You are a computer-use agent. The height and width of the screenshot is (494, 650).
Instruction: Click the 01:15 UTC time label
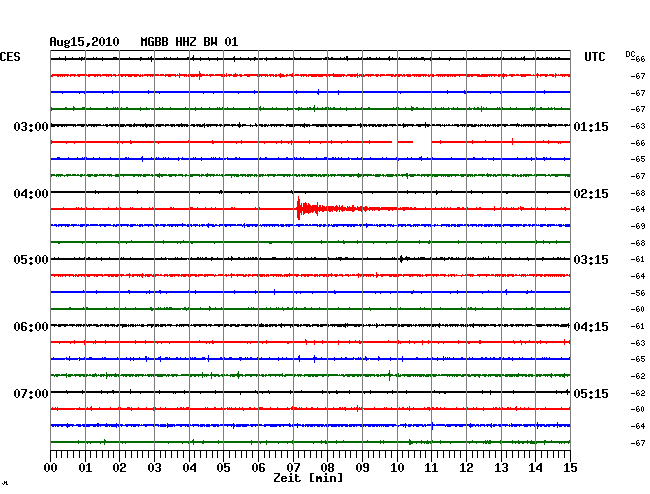(591, 126)
